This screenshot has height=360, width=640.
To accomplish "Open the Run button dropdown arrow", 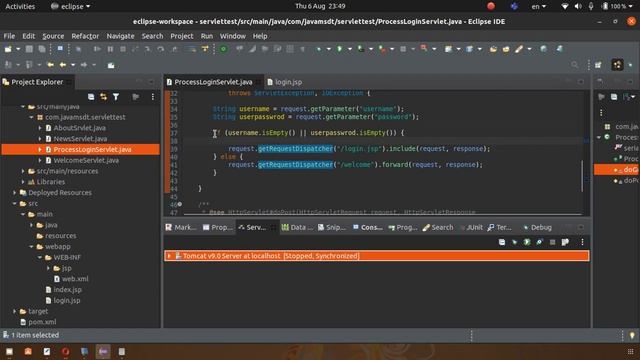I will (350, 49).
